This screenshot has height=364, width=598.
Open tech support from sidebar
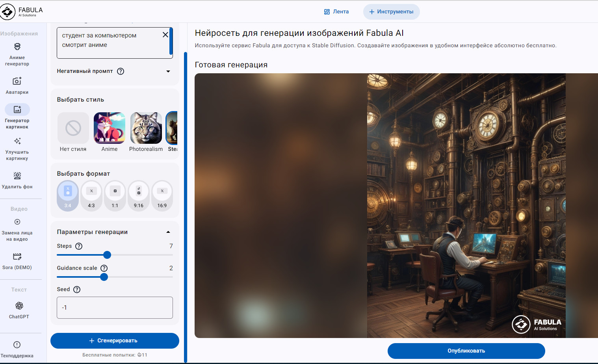tap(17, 349)
